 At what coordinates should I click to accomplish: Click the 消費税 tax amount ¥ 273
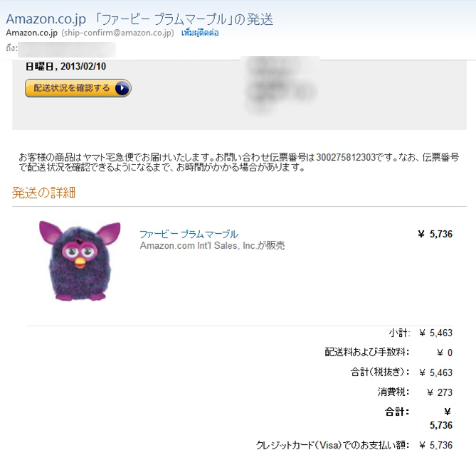click(440, 392)
